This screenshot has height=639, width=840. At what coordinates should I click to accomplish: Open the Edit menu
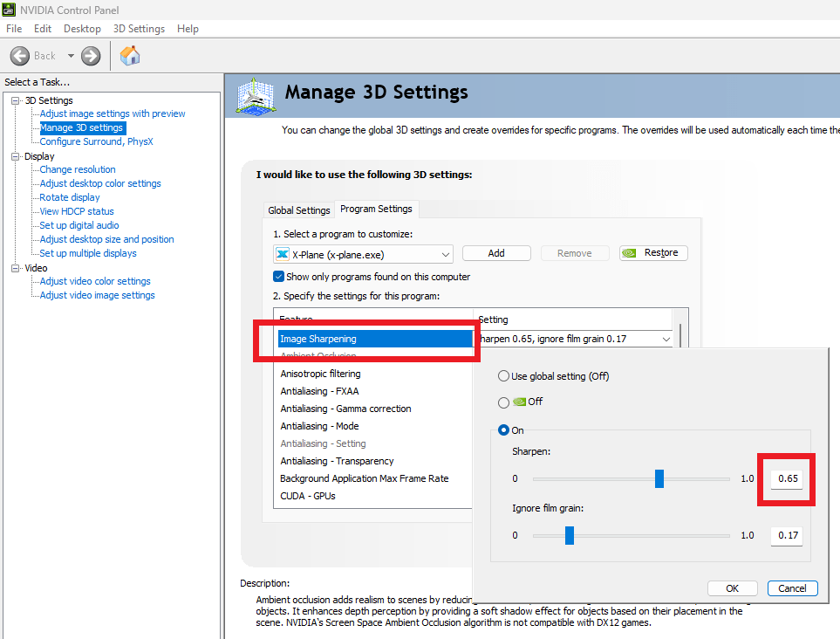point(43,29)
